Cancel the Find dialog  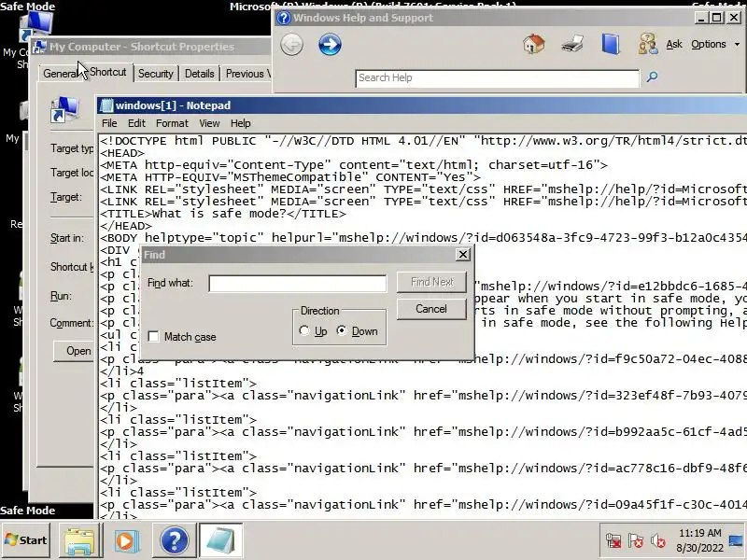[431, 309]
